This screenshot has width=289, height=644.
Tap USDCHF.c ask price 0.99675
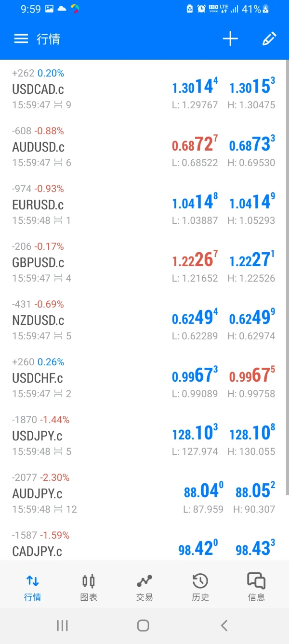(x=252, y=376)
